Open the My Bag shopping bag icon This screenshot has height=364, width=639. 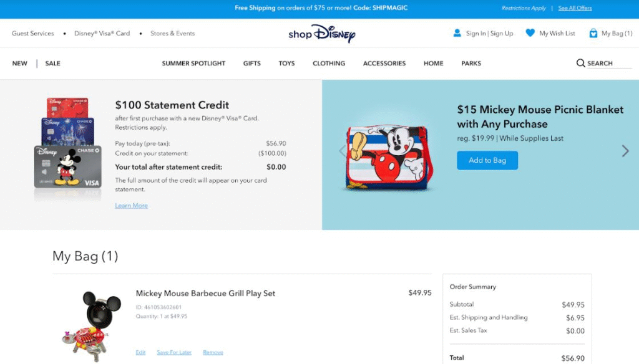pos(593,33)
